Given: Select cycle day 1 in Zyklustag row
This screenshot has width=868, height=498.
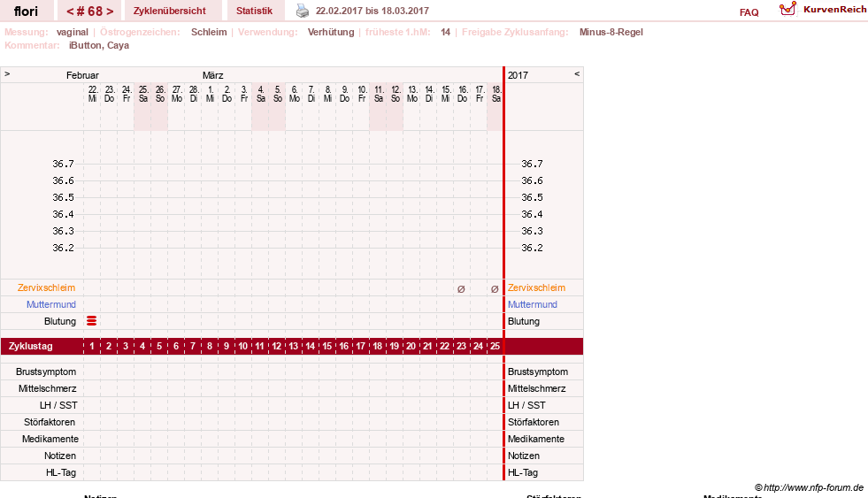Looking at the screenshot, I should 92,347.
